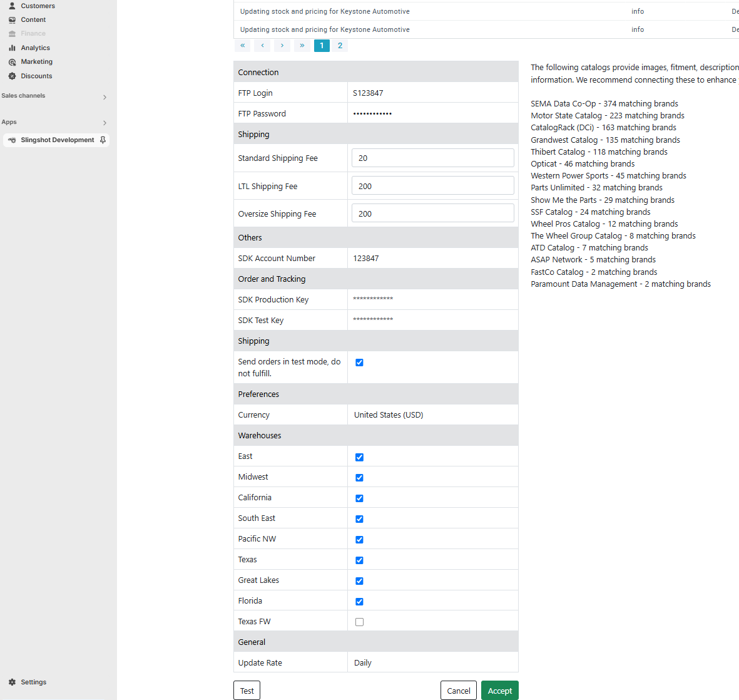Expand the Sales channels section
This screenshot has height=700, width=739.
click(104, 97)
